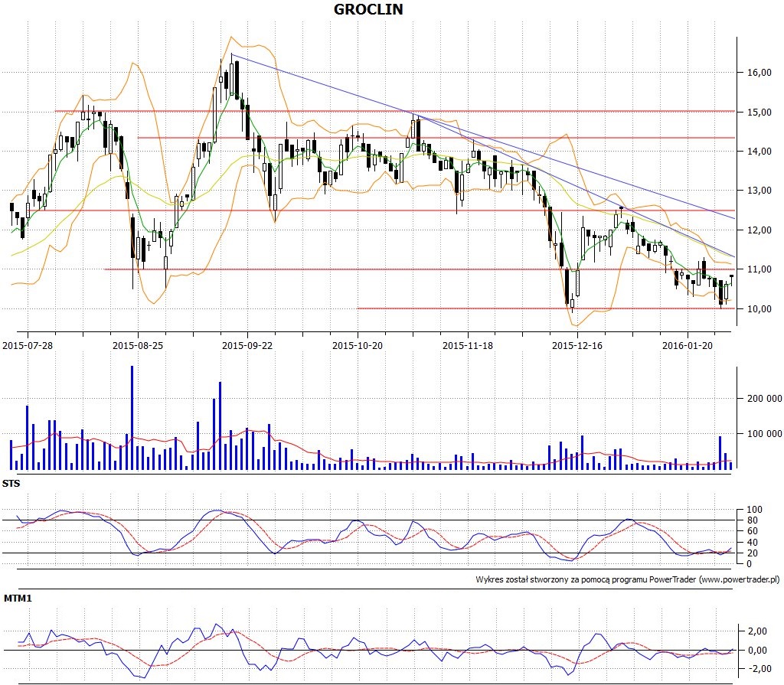Click the 200 000 volume axis label
Viewport: 784px width, 685px height.
coord(765,399)
